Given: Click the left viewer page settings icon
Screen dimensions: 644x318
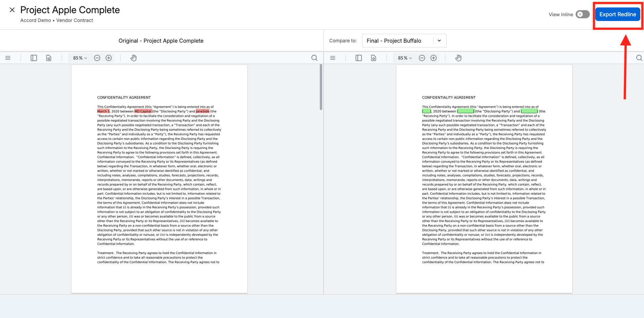Looking at the screenshot, I should click(49, 58).
